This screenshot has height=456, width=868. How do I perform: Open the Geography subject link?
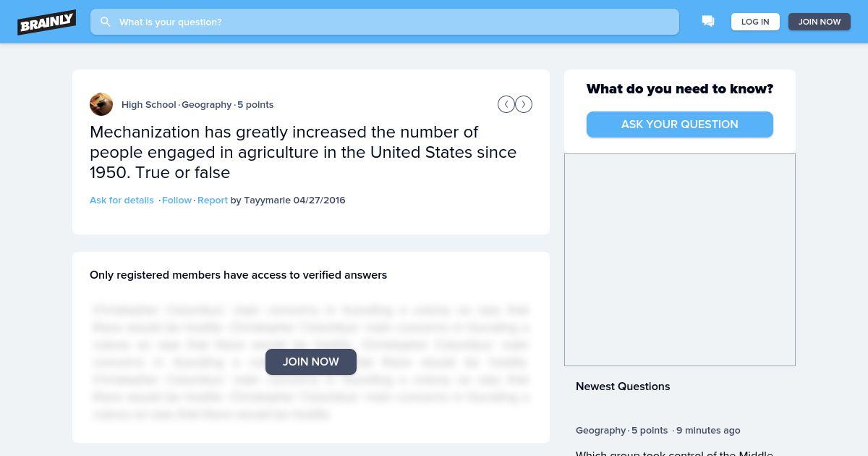coord(207,104)
